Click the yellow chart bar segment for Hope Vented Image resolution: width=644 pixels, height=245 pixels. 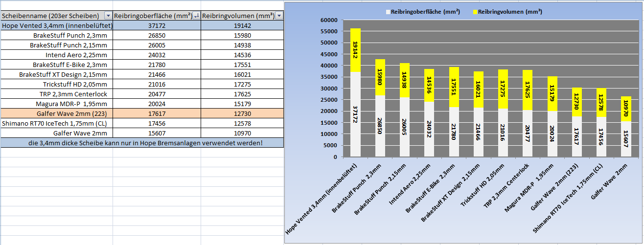(355, 50)
